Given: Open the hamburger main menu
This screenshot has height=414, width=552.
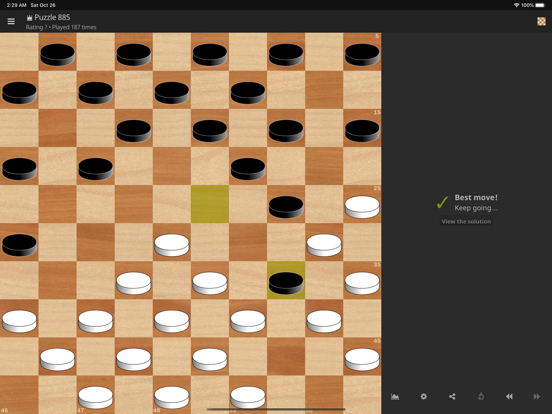Looking at the screenshot, I should (11, 21).
